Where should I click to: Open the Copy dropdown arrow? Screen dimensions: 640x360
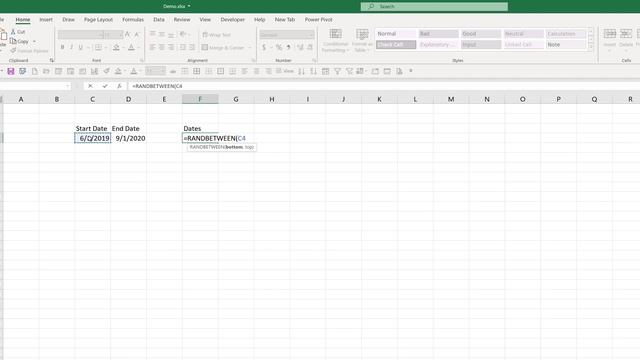[34, 41]
